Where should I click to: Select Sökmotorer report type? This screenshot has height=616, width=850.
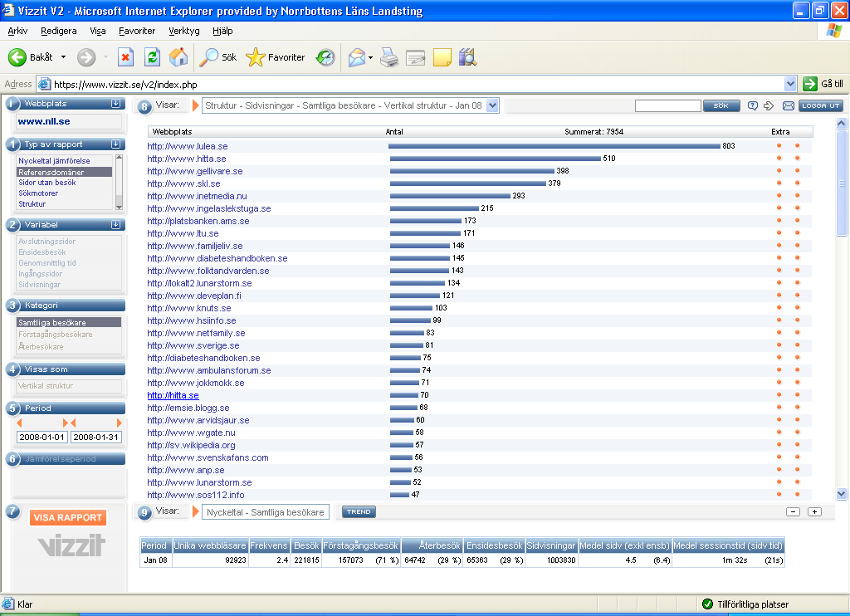[38, 193]
